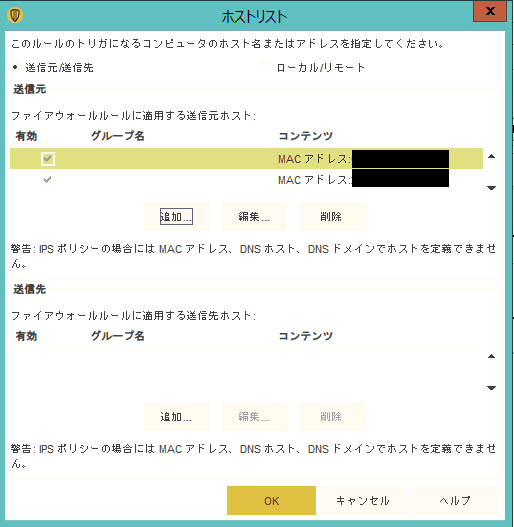This screenshot has width=514, height=527.
Task: Click 削除 under the 送信元 host list
Action: 332,216
